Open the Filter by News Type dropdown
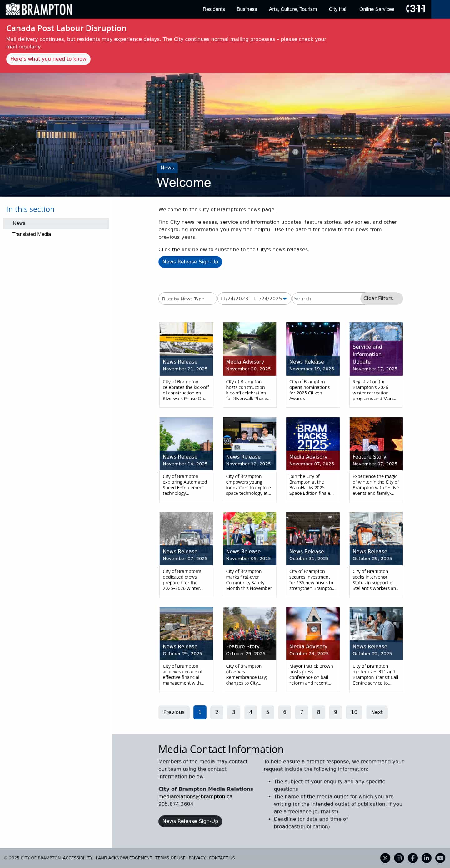Image resolution: width=450 pixels, height=868 pixels. coord(187,299)
